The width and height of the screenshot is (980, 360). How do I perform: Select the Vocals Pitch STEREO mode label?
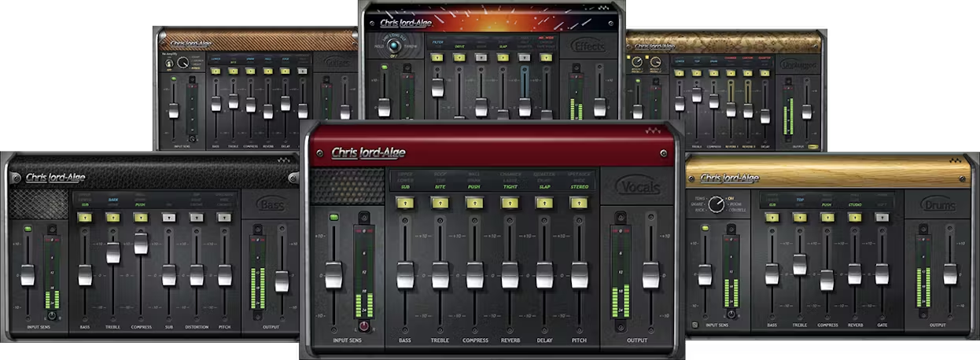(580, 187)
